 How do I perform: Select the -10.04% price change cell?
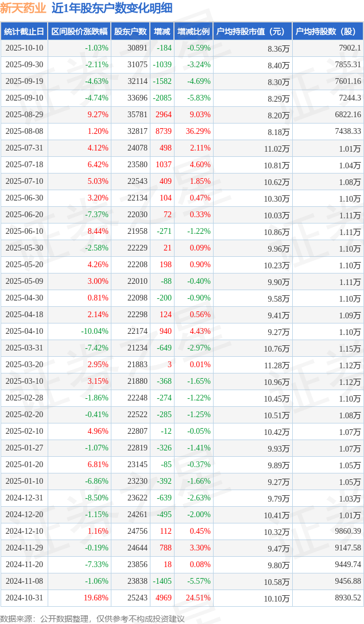click(x=95, y=332)
